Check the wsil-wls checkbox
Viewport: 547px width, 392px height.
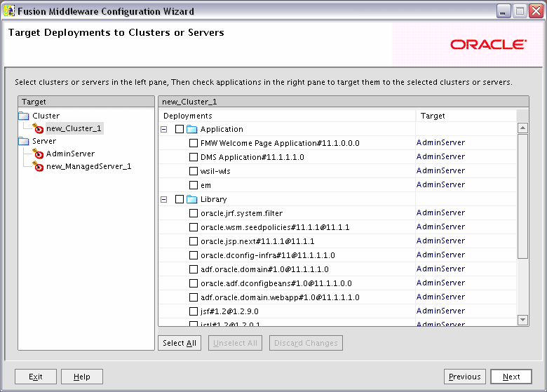pos(194,171)
